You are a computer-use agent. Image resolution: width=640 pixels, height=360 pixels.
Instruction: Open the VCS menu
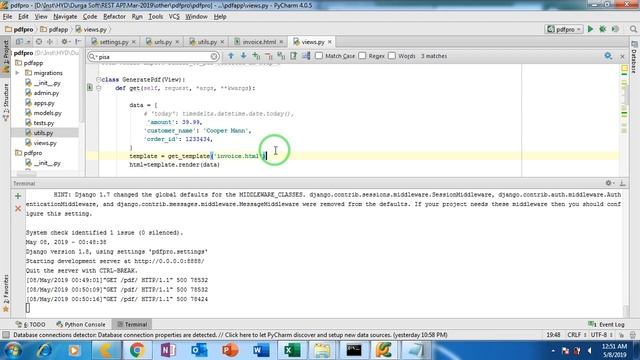tap(174, 17)
